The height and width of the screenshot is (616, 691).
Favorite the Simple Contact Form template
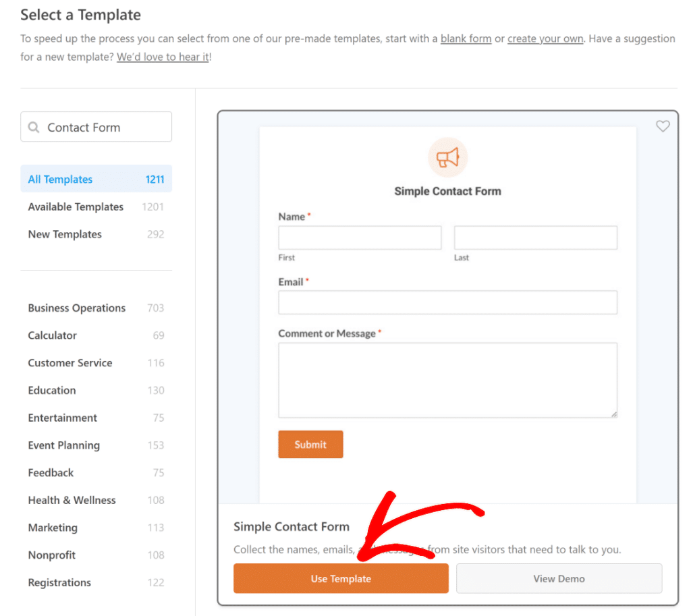663,125
